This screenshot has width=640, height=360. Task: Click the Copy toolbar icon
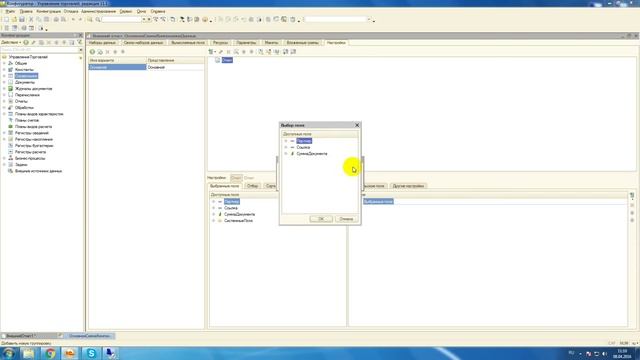39,20
